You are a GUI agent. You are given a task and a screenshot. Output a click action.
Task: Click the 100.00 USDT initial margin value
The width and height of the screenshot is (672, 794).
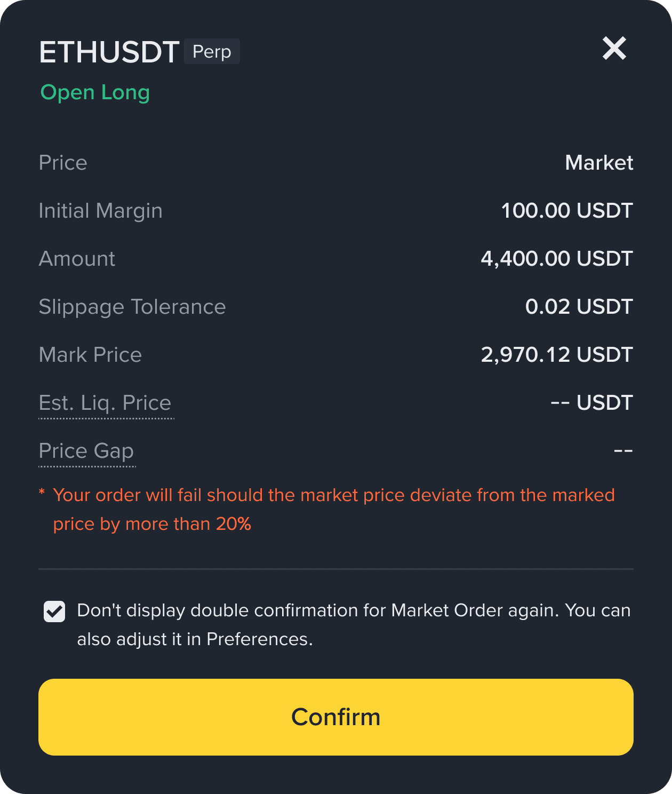pyautogui.click(x=566, y=211)
